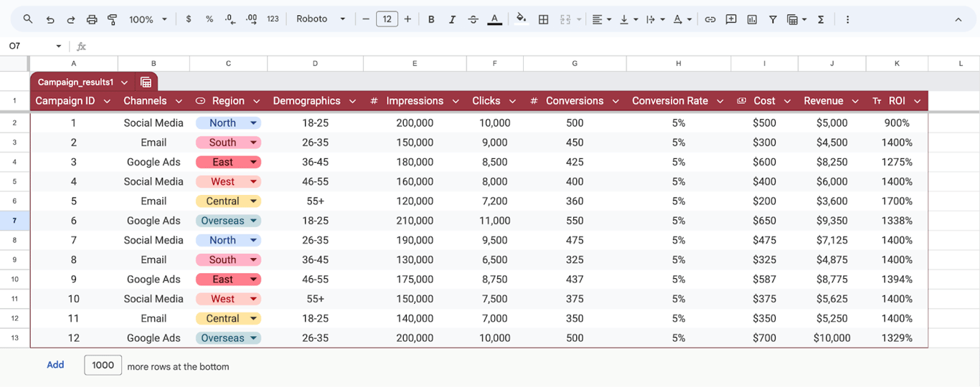Select the 210,000 impressions cell
Screen dimensions: 980x387
pos(415,221)
